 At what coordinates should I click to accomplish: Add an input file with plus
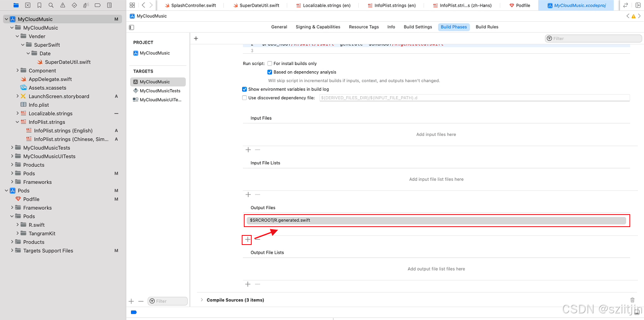[248, 150]
